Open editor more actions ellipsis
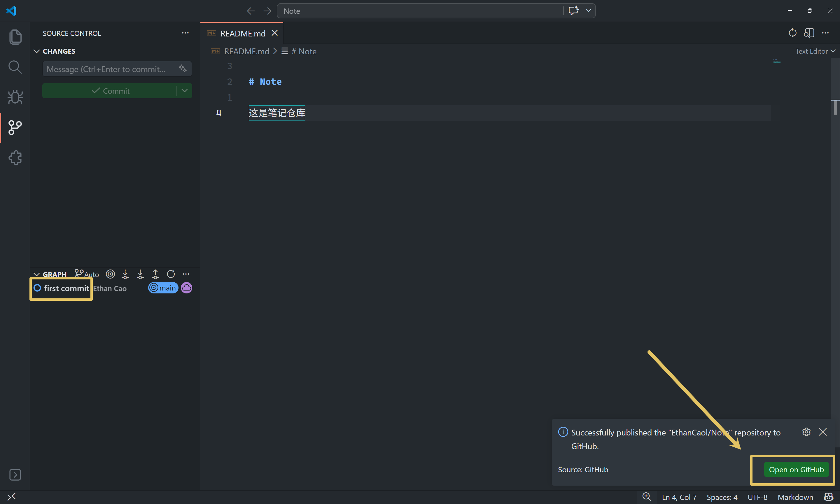 (825, 33)
